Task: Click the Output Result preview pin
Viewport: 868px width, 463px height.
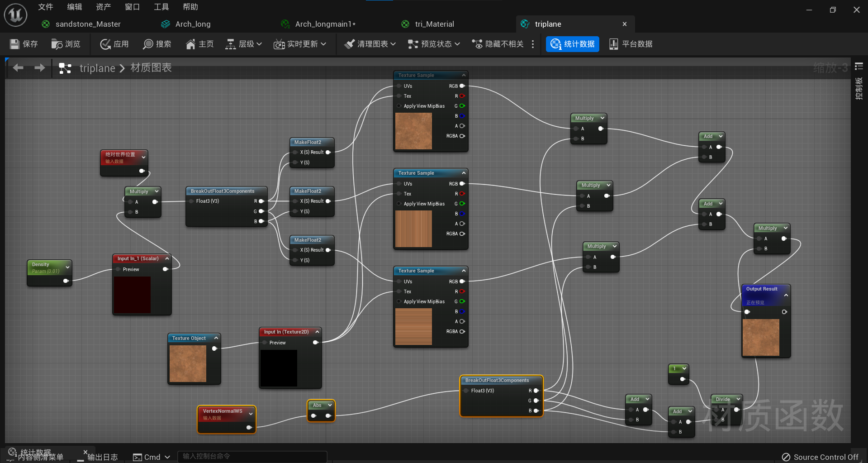Action: click(747, 312)
